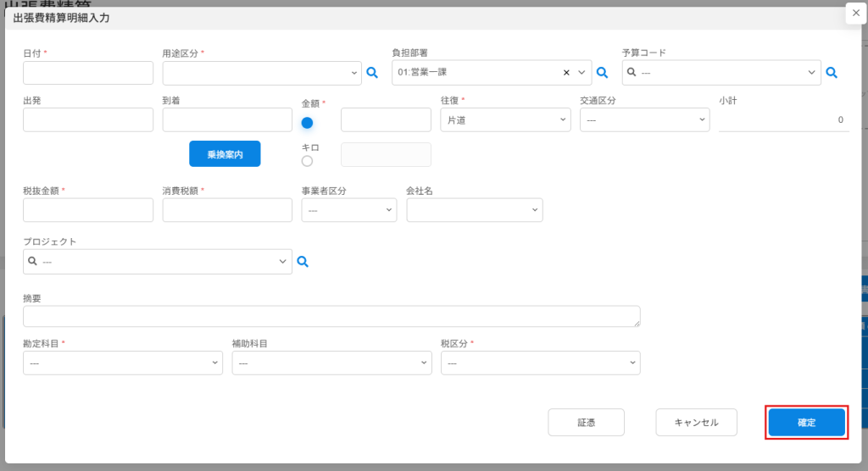Clear the 01:営業一課 selection with the x icon
This screenshot has height=471, width=868.
(566, 73)
